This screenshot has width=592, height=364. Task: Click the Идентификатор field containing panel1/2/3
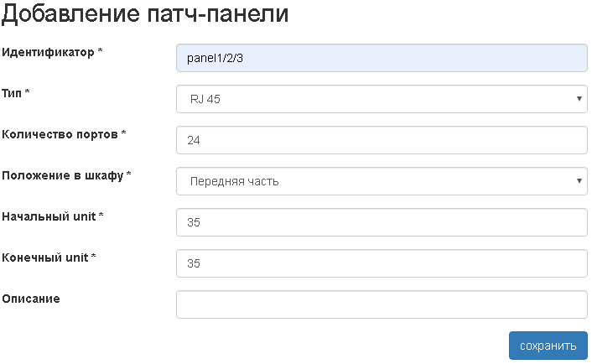[382, 58]
